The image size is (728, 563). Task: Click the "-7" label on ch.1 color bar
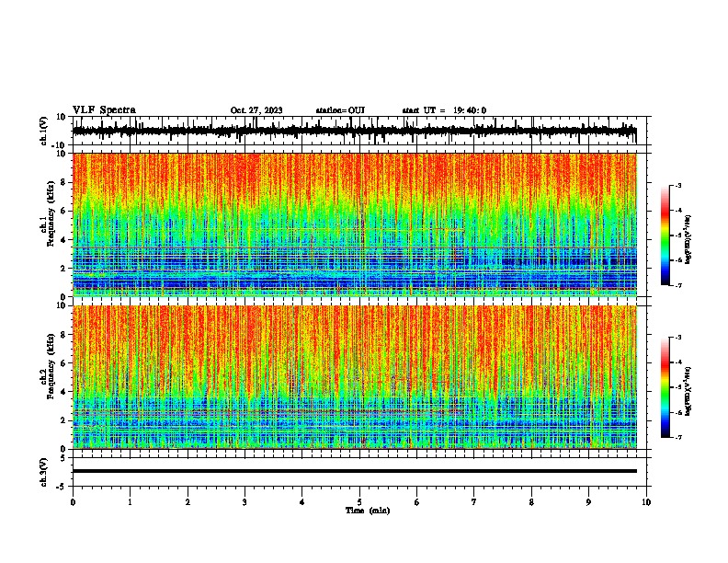pyautogui.click(x=677, y=285)
